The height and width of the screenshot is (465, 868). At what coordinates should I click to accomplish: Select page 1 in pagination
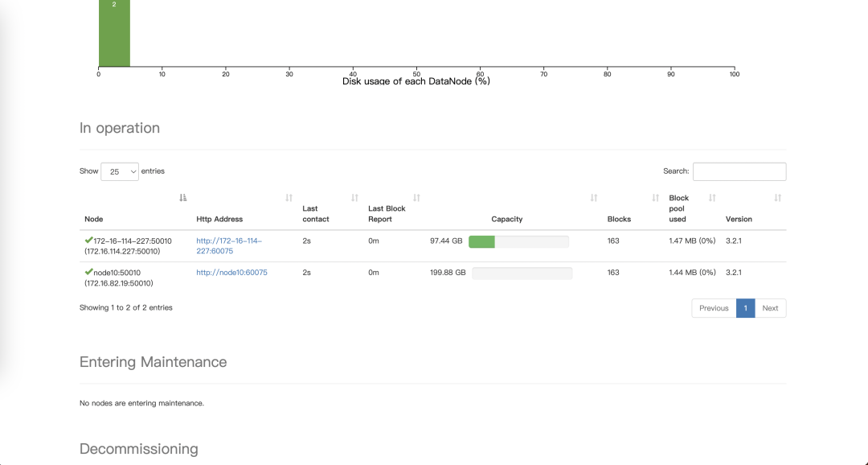(x=746, y=308)
